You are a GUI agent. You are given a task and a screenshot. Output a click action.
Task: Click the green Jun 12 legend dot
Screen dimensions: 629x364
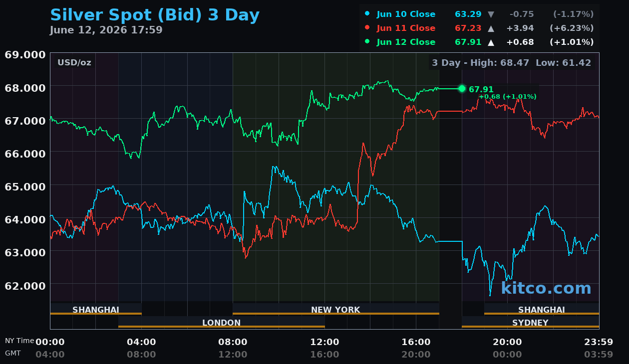[x=367, y=42]
